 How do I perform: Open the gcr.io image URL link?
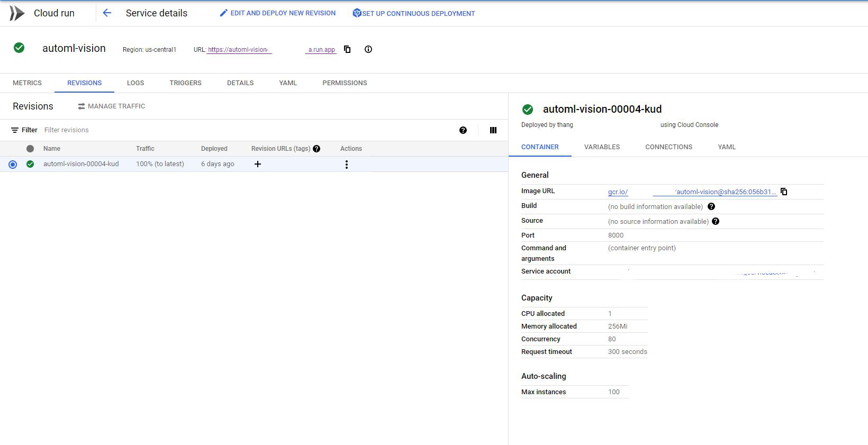point(692,192)
